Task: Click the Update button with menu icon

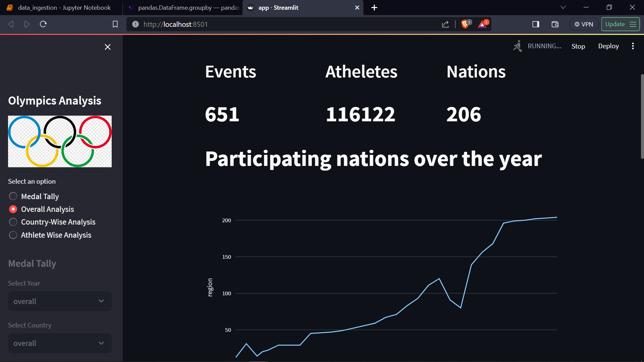Action: (x=620, y=24)
